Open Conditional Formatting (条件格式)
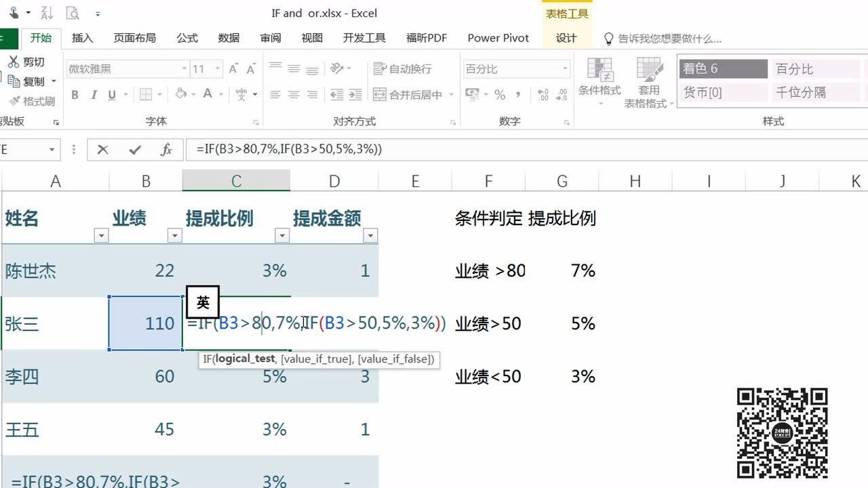Screen dimensions: 868x488 [599, 80]
